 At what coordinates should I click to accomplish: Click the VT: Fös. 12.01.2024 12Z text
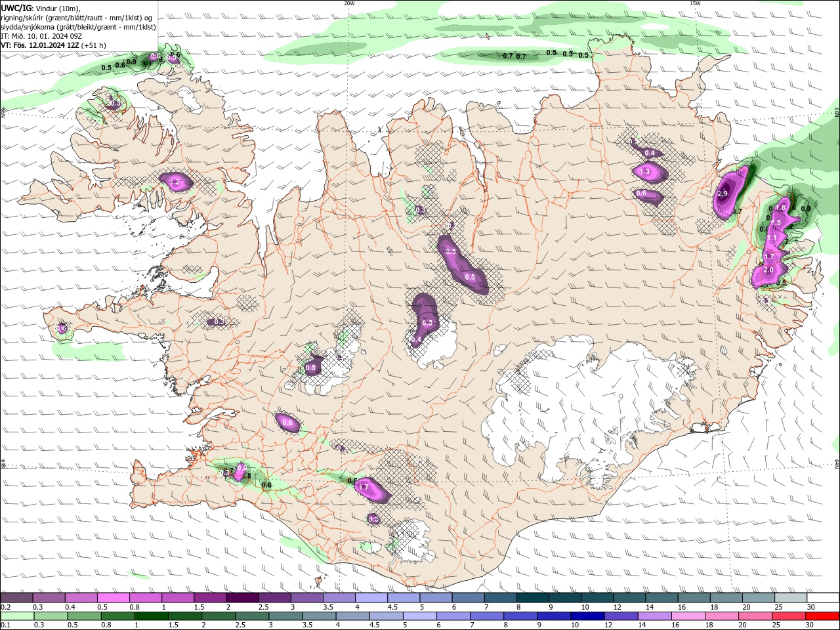click(40, 45)
